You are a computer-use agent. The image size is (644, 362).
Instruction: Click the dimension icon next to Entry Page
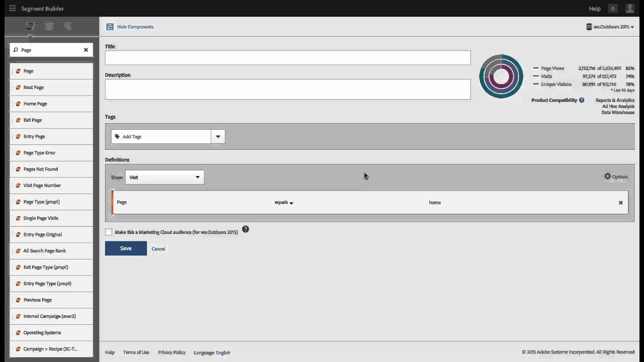18,136
